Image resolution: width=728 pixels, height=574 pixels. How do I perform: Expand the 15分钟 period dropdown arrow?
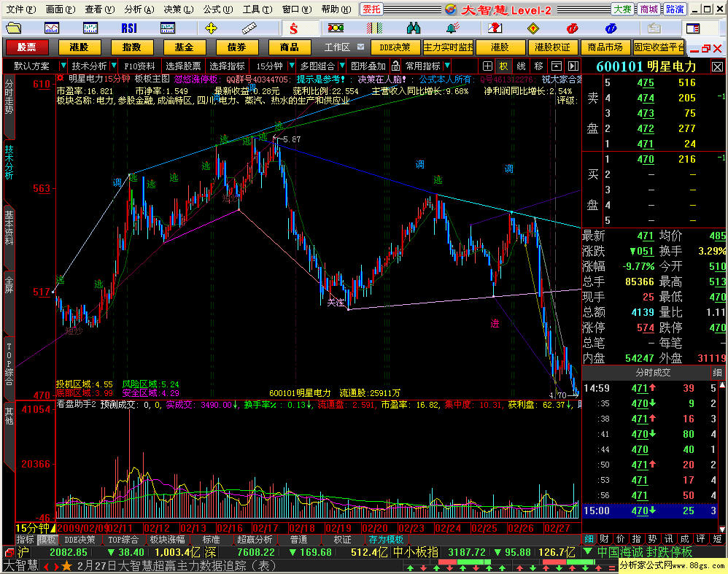point(292,66)
